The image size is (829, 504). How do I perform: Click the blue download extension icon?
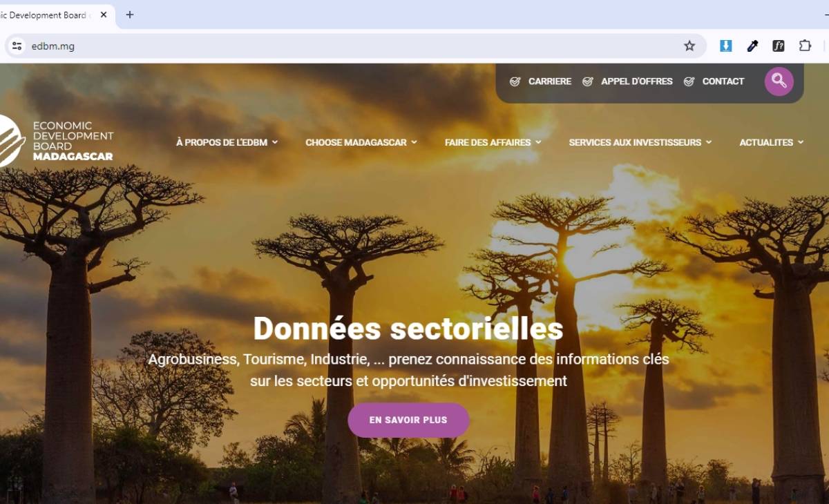pos(725,46)
